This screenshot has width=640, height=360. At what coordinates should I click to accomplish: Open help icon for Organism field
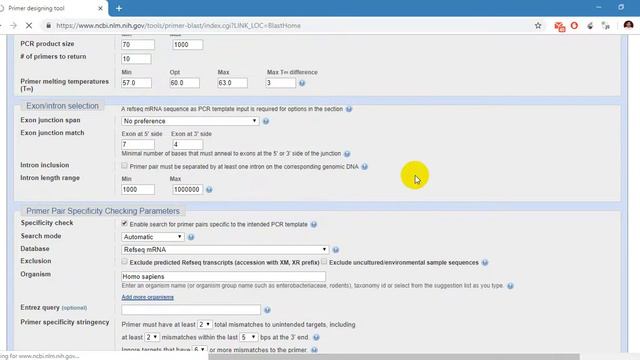(510, 286)
